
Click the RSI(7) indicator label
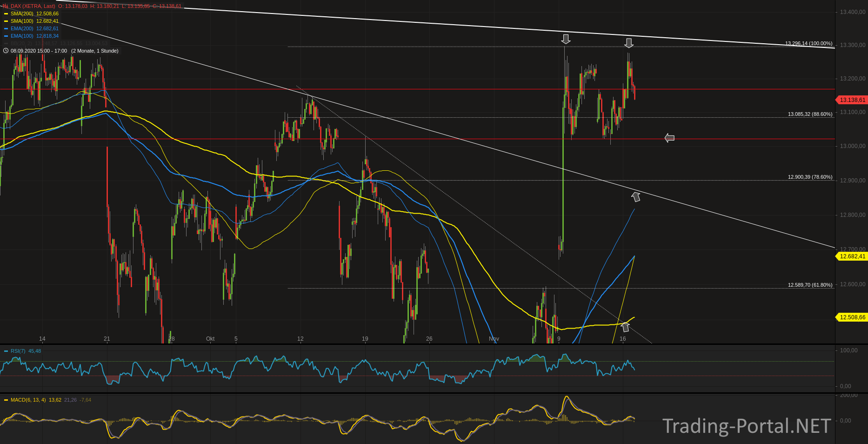[18, 351]
